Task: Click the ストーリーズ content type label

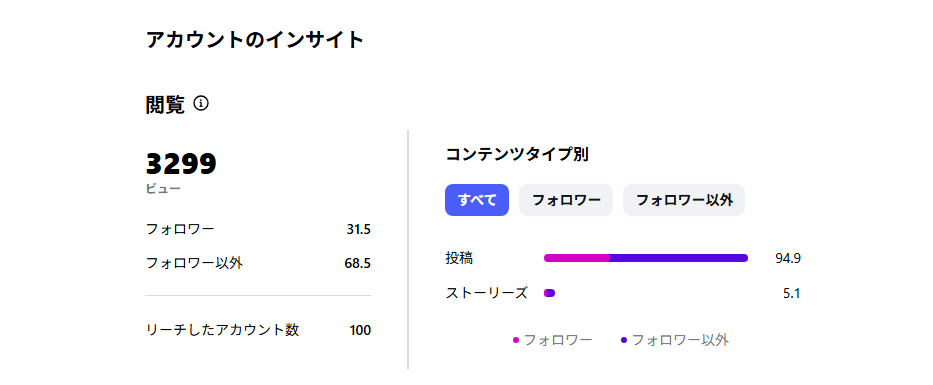Action: click(487, 293)
